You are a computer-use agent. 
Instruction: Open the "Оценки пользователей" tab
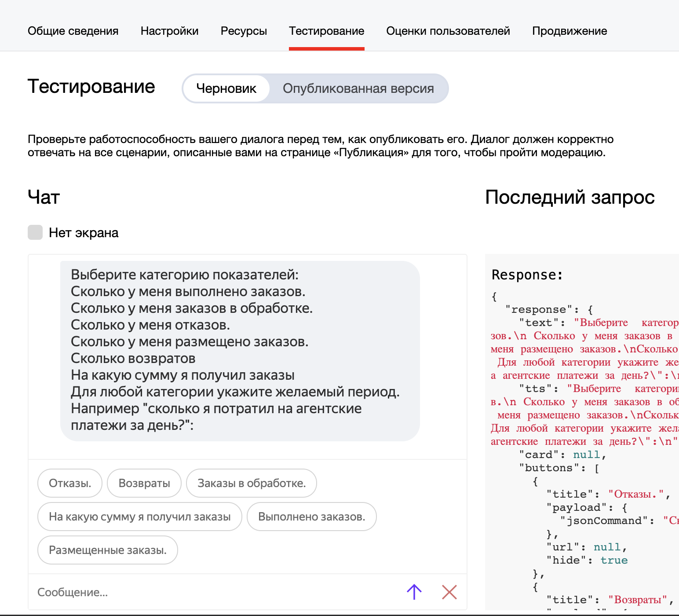click(448, 31)
